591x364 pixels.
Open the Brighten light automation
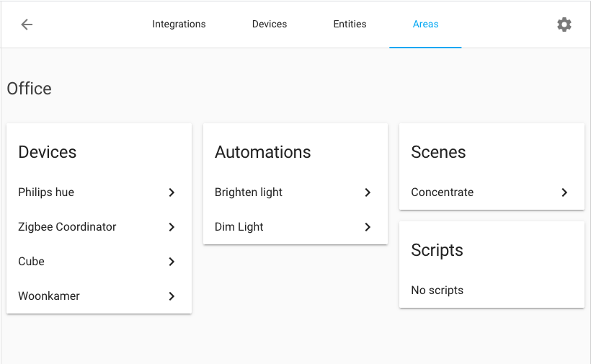[249, 192]
